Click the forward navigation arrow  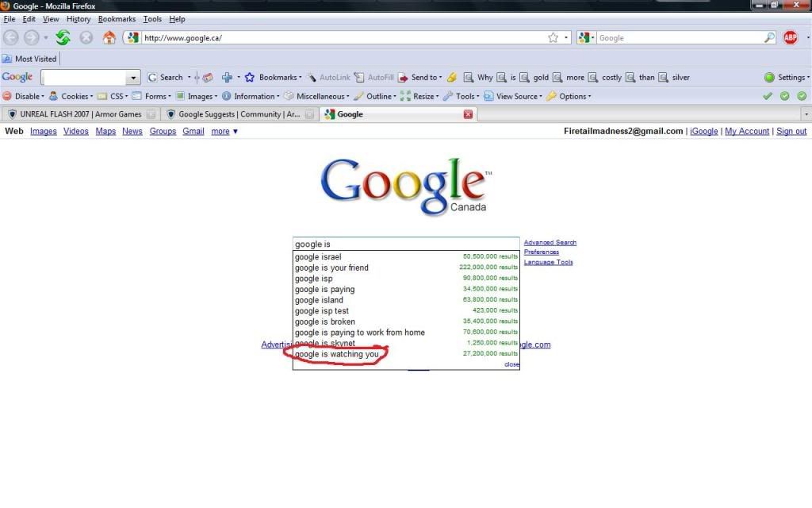(32, 38)
